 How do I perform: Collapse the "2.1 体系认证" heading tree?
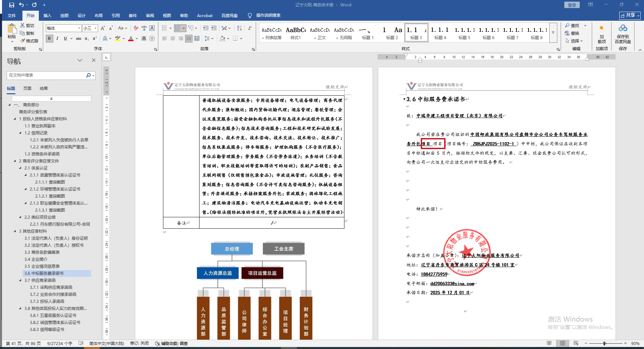coord(20,168)
